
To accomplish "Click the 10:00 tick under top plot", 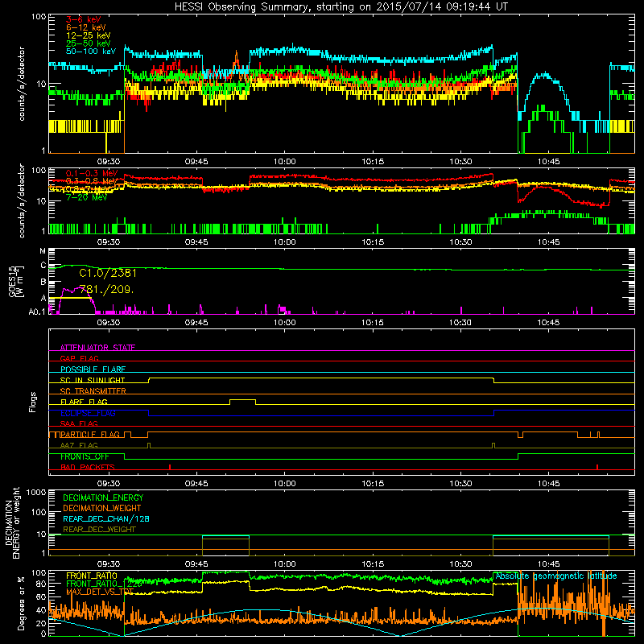I will click(285, 162).
